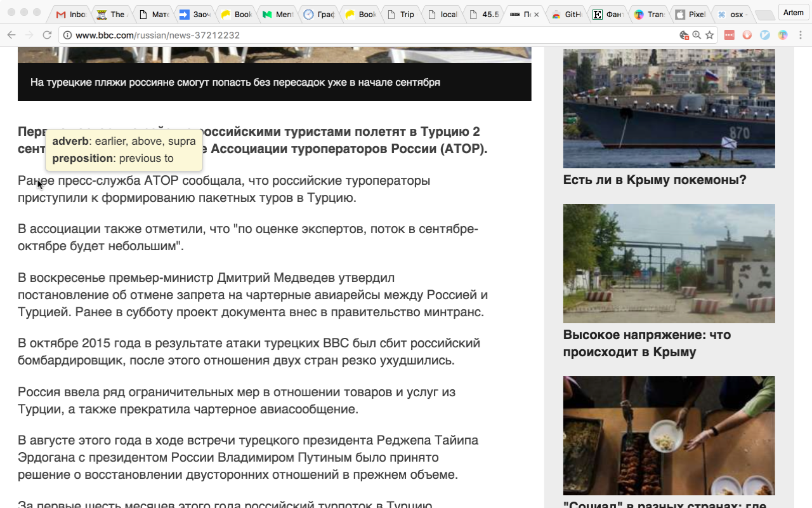The width and height of the screenshot is (812, 508).
Task: View site information icon in address bar
Action: pos(67,36)
